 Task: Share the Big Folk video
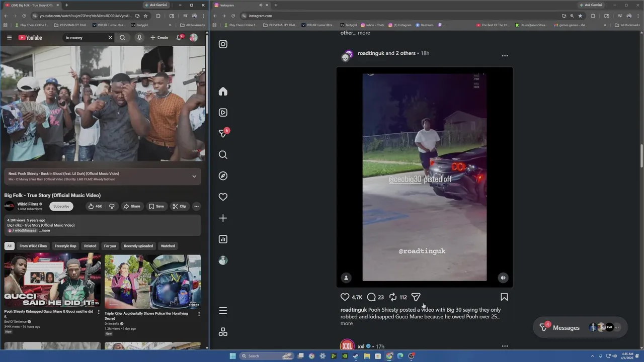(132, 206)
